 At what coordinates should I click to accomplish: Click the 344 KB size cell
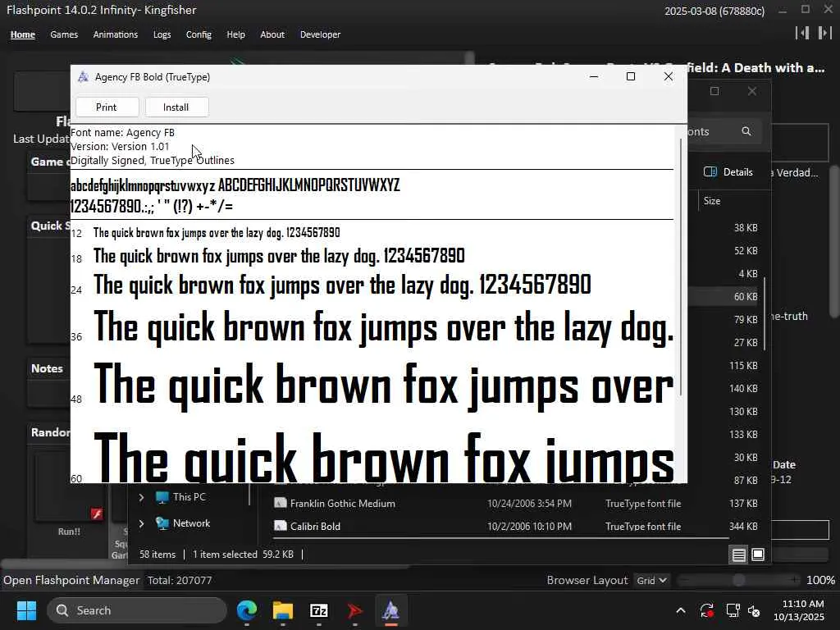coord(743,527)
